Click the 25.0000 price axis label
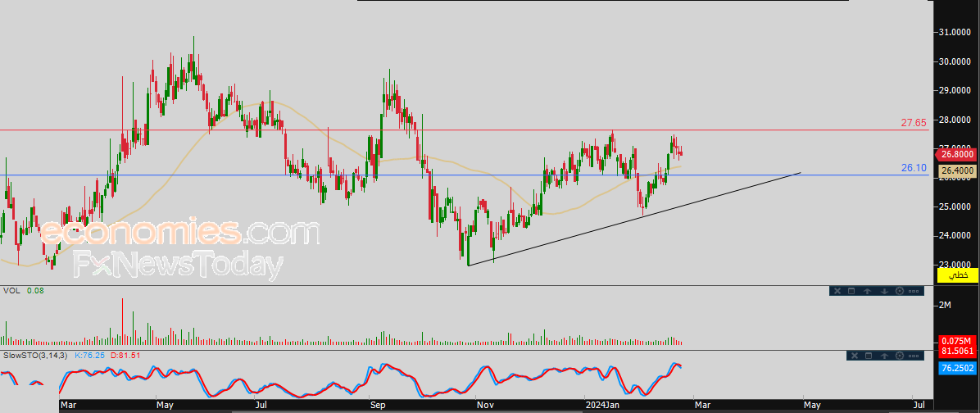 pyautogui.click(x=955, y=206)
